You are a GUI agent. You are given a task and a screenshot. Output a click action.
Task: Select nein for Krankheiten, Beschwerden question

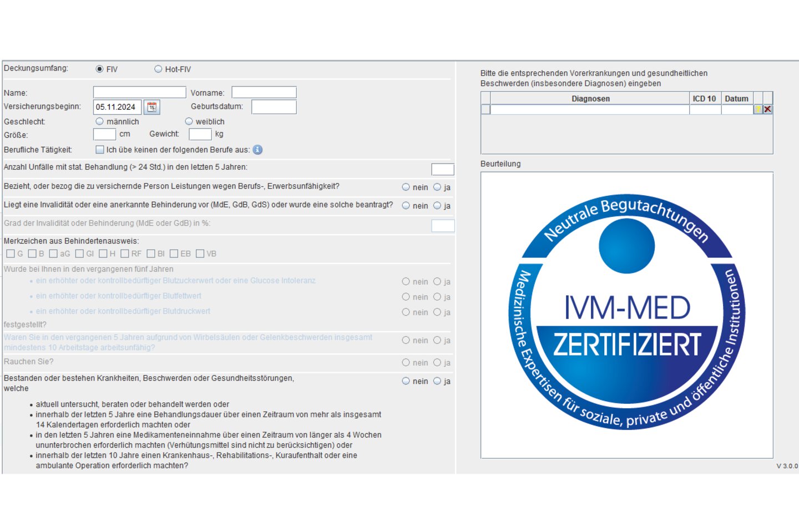[406, 381]
